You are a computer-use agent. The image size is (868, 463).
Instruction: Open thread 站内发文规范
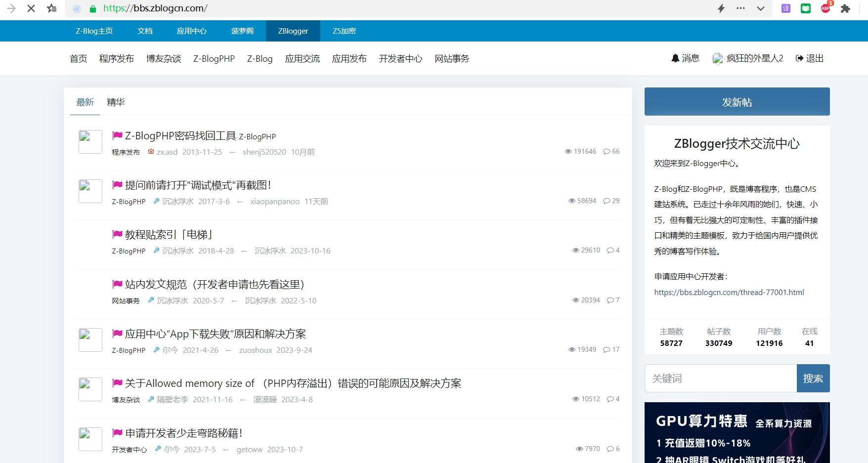tap(215, 285)
